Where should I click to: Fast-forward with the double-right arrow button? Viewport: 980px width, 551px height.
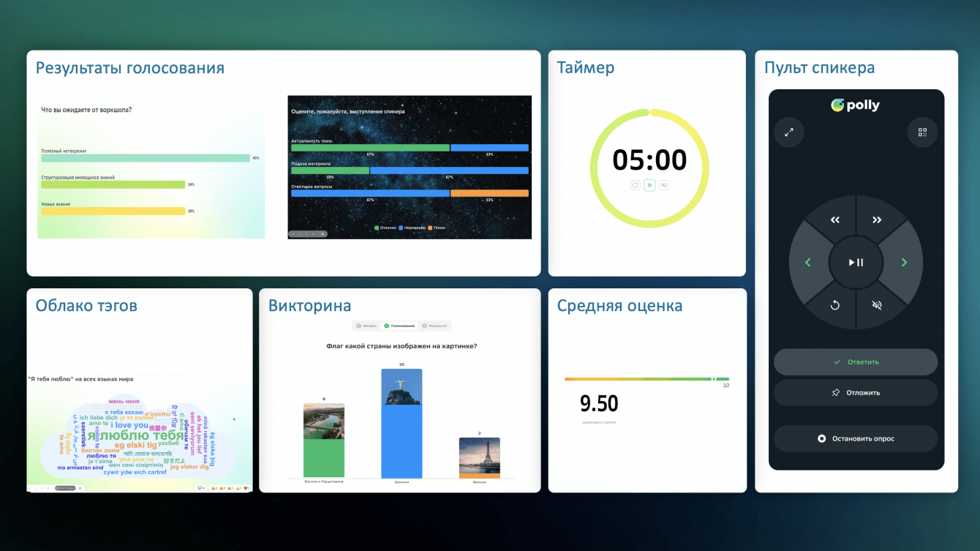(877, 220)
